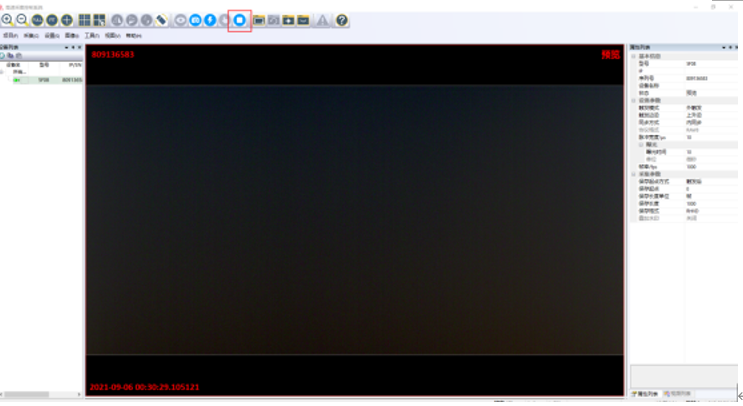The height and width of the screenshot is (406, 743).
Task: Click the blue lightning trigger icon
Action: 210,20
